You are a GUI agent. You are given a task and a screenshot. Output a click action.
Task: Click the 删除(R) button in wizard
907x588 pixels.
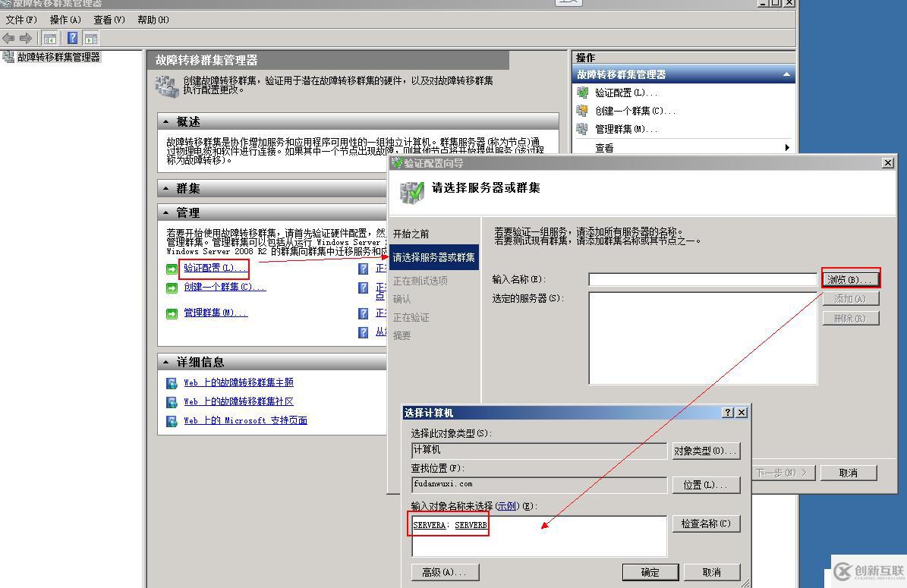850,319
